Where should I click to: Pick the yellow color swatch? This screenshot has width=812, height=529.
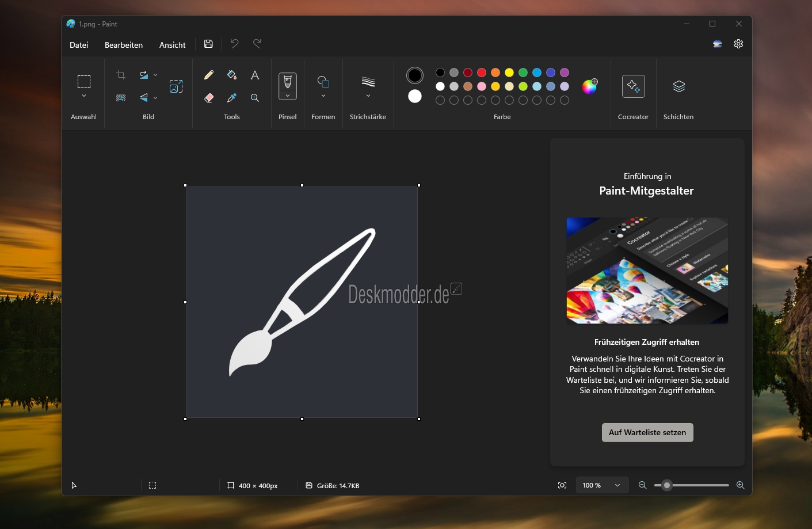click(x=509, y=73)
